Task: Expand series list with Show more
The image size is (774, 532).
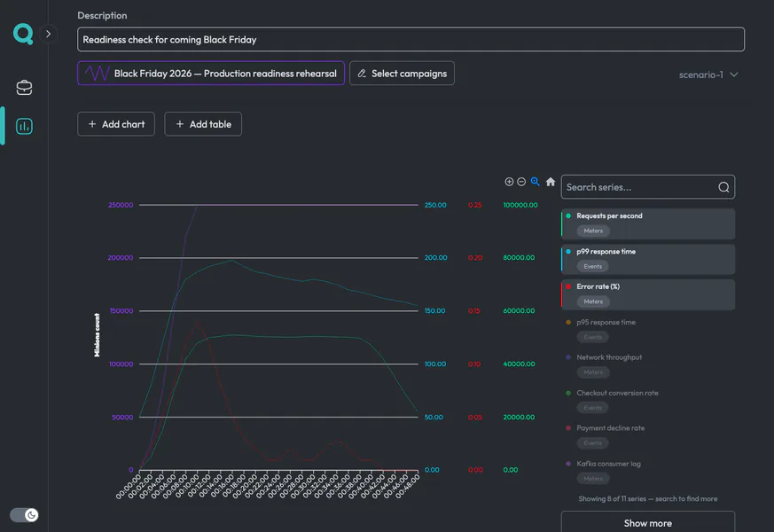Action: (648, 522)
